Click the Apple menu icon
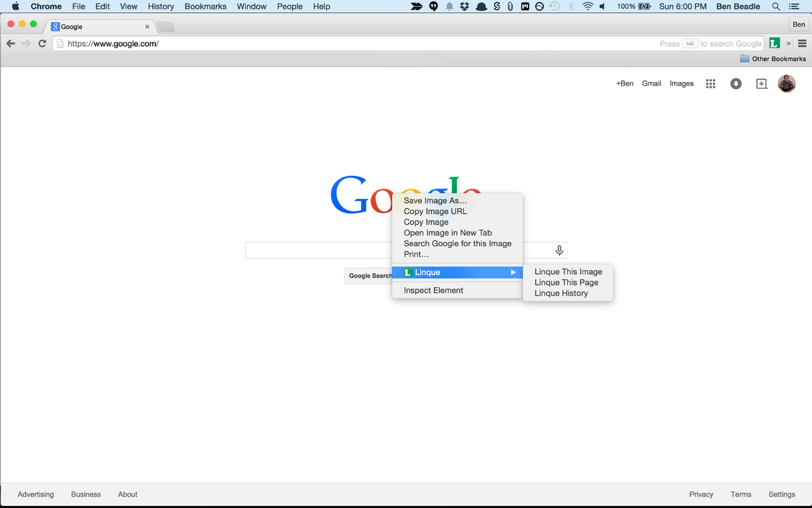Screen dimensions: 812x508 click(x=16, y=6)
